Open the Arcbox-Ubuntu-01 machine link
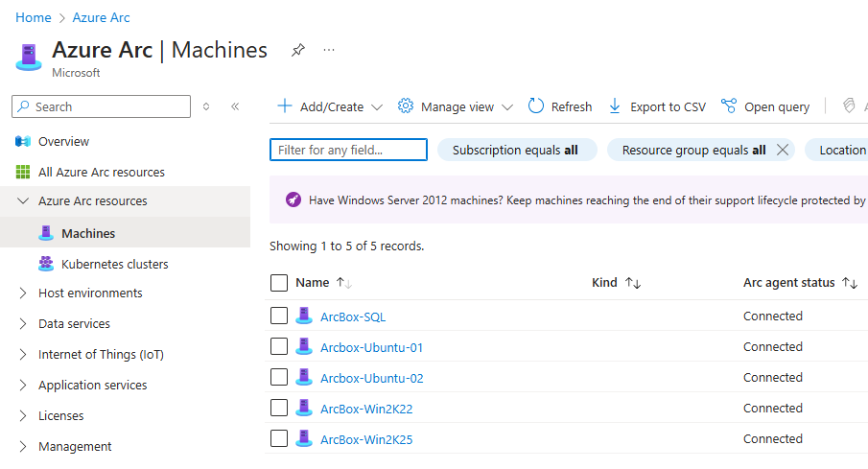The height and width of the screenshot is (469, 868). 371,347
